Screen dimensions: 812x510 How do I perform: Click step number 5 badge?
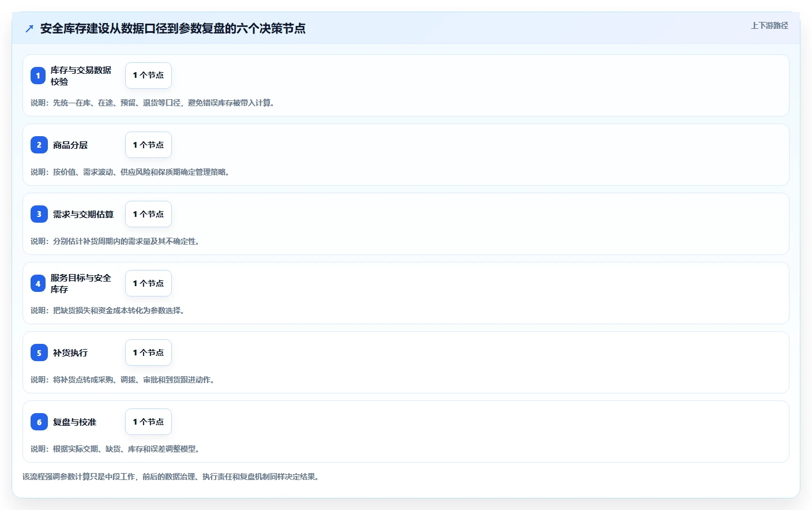pyautogui.click(x=39, y=352)
